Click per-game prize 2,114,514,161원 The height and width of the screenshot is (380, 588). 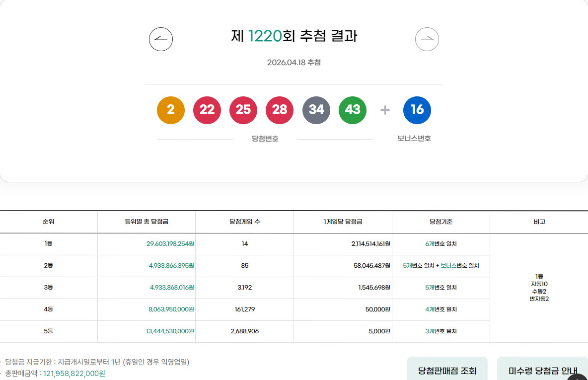[x=371, y=244]
